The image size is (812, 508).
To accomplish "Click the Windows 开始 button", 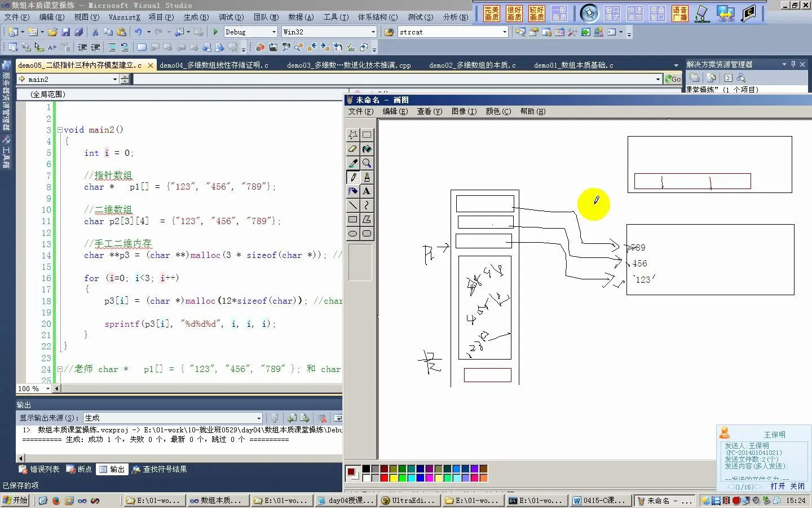I will click(15, 501).
